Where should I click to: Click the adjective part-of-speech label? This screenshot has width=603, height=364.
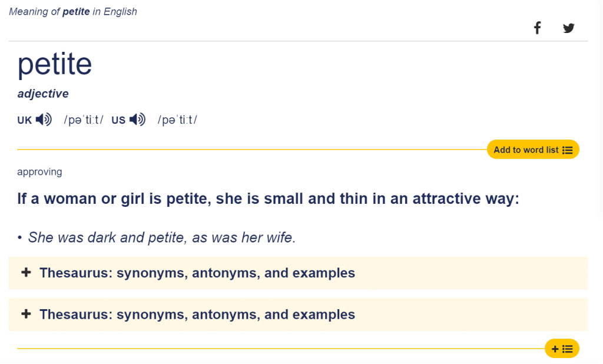tap(43, 93)
